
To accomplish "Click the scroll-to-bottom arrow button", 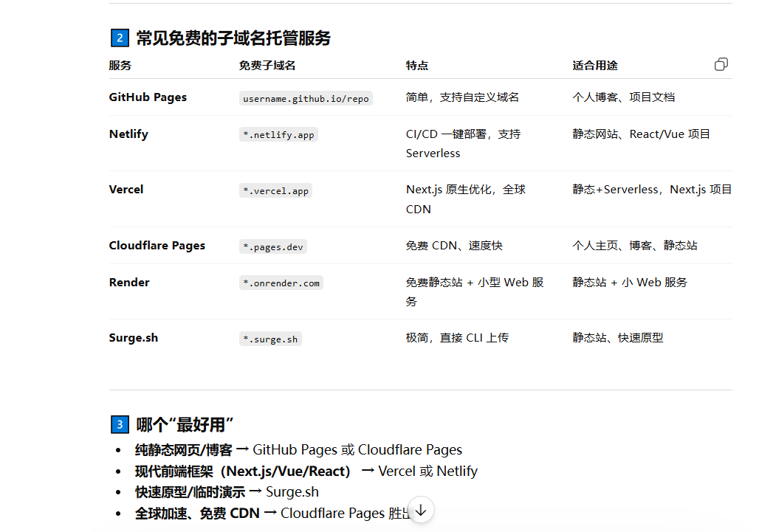I will point(421,510).
